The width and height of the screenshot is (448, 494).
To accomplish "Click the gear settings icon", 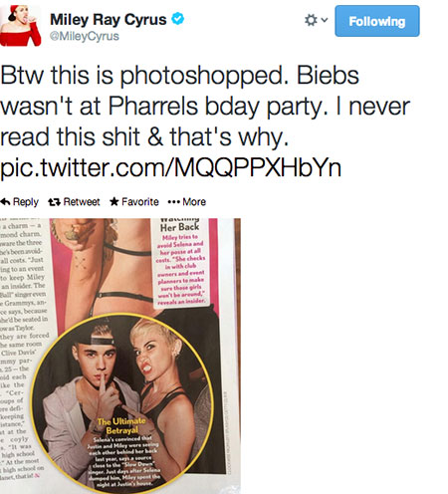I will coord(311,20).
